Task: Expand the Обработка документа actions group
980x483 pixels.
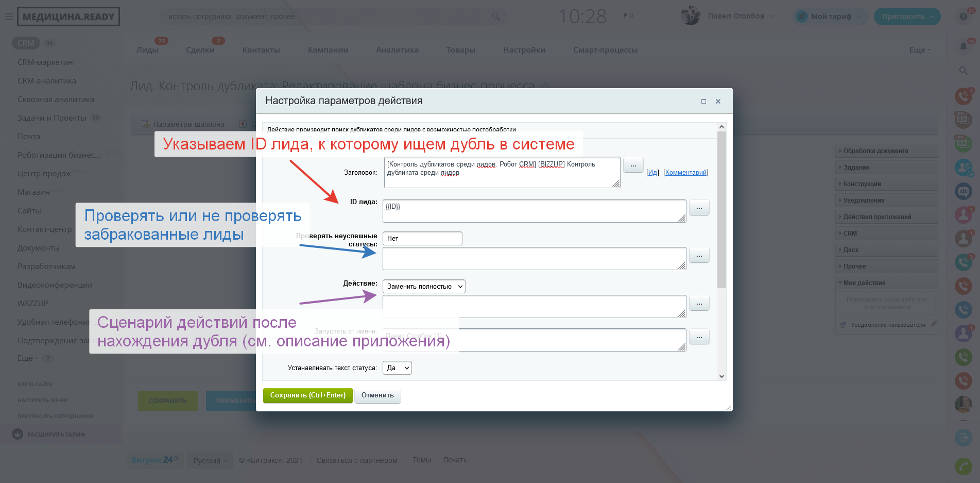Action: [x=886, y=151]
